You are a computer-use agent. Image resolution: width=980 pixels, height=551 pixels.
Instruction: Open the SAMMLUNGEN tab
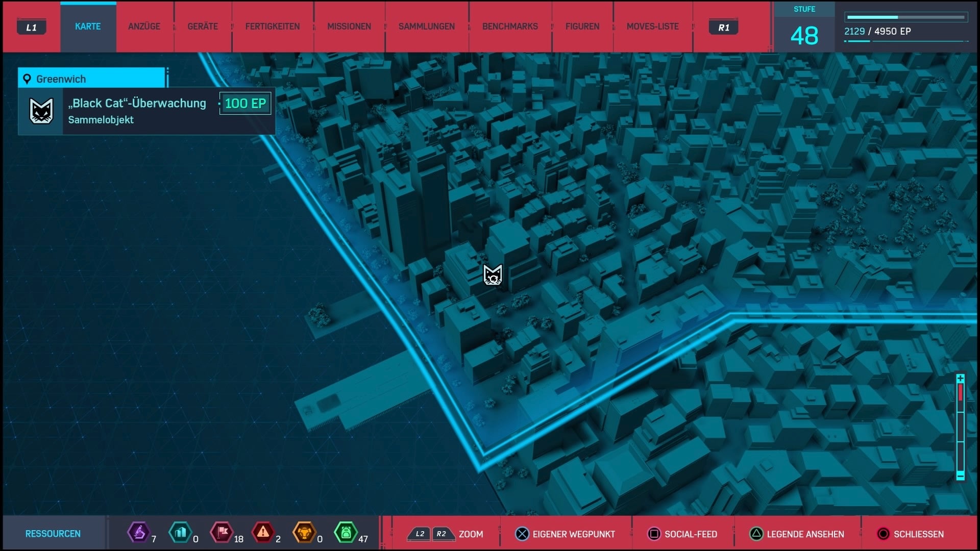pos(427,27)
